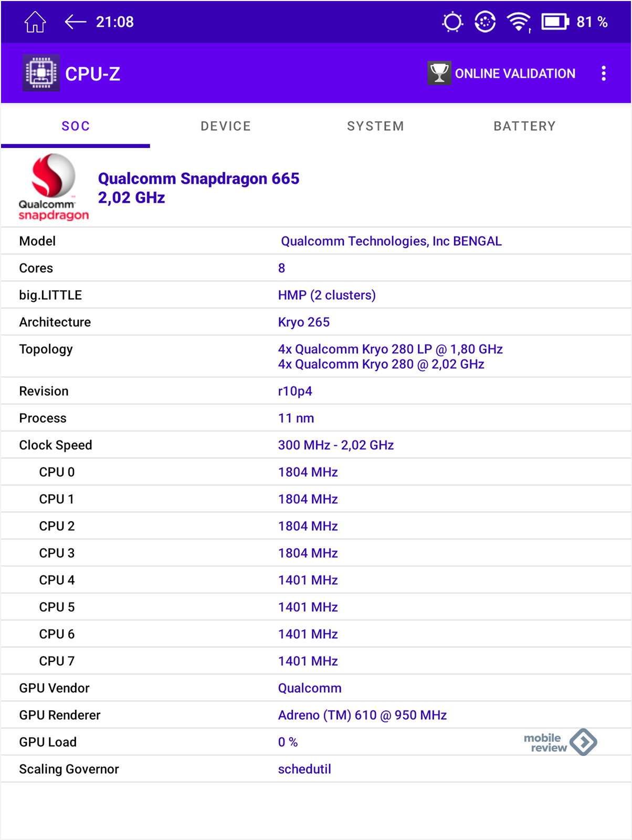Viewport: 632px width, 840px height.
Task: Tap the CPU 0 row label
Action: point(57,472)
